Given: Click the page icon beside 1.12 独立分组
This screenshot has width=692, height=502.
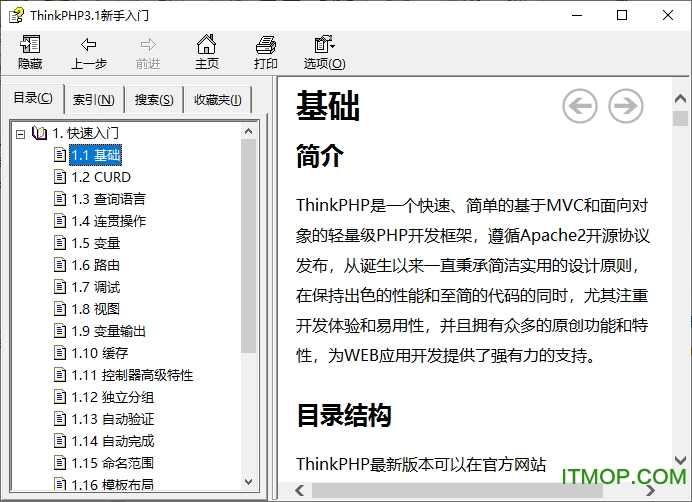Looking at the screenshot, I should tap(60, 397).
